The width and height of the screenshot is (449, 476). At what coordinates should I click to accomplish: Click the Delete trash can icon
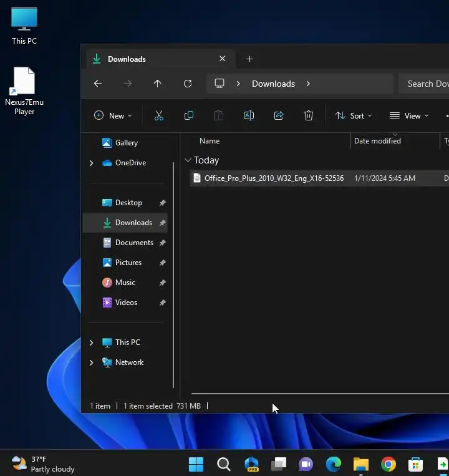[309, 115]
